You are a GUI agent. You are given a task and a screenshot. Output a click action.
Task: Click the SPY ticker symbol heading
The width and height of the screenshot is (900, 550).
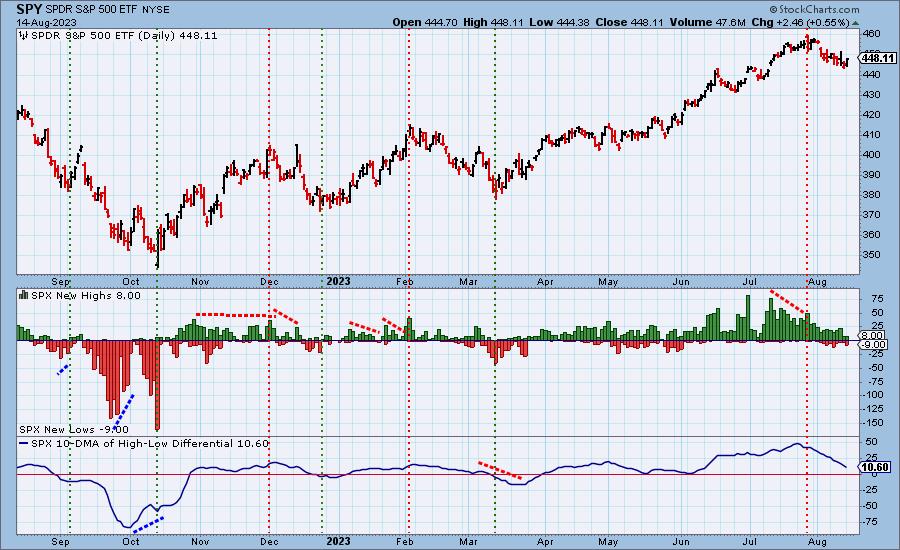(29, 9)
